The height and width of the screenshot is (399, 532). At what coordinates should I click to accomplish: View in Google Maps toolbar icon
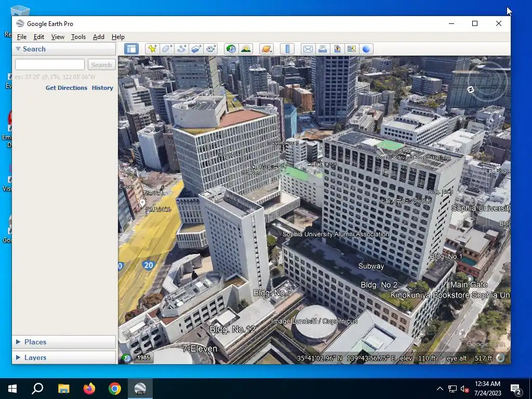pos(352,49)
